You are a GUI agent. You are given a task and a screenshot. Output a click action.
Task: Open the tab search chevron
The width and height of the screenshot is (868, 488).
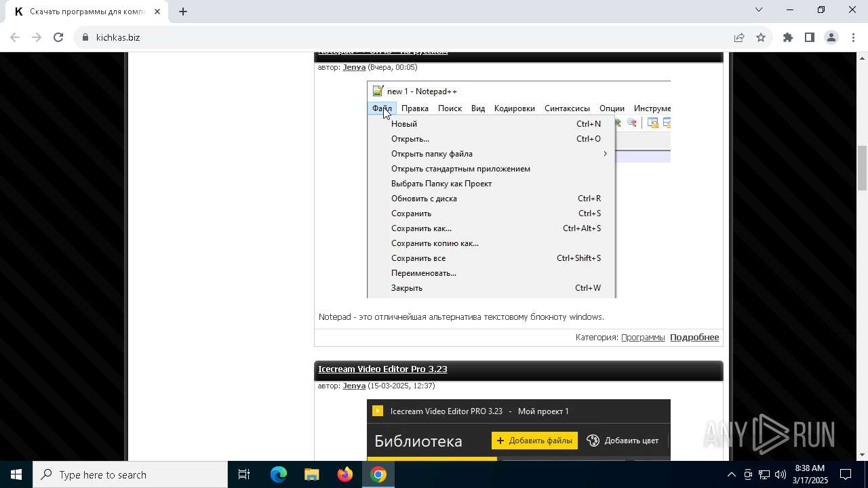759,9
